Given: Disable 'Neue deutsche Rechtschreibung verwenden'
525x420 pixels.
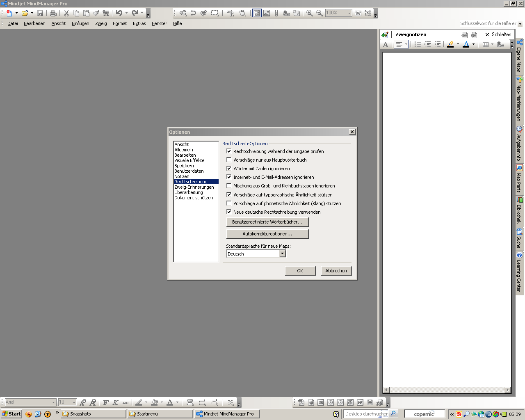Looking at the screenshot, I should (229, 212).
